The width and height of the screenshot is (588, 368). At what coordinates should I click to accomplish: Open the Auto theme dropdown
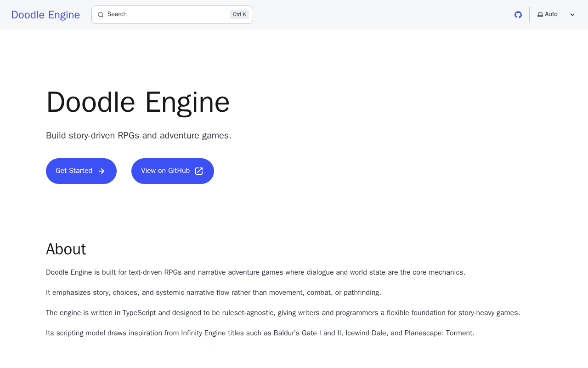pyautogui.click(x=556, y=15)
